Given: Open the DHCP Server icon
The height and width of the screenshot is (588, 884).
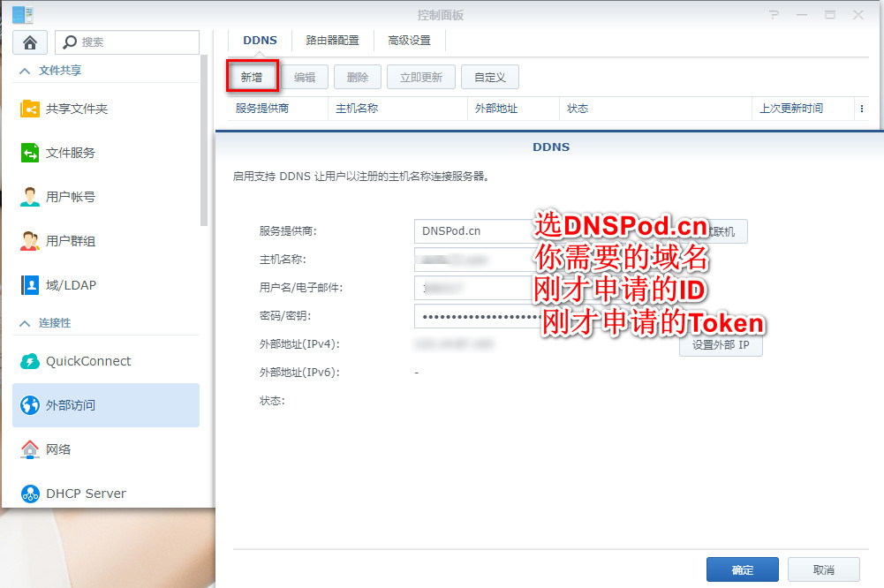Looking at the screenshot, I should (x=30, y=494).
